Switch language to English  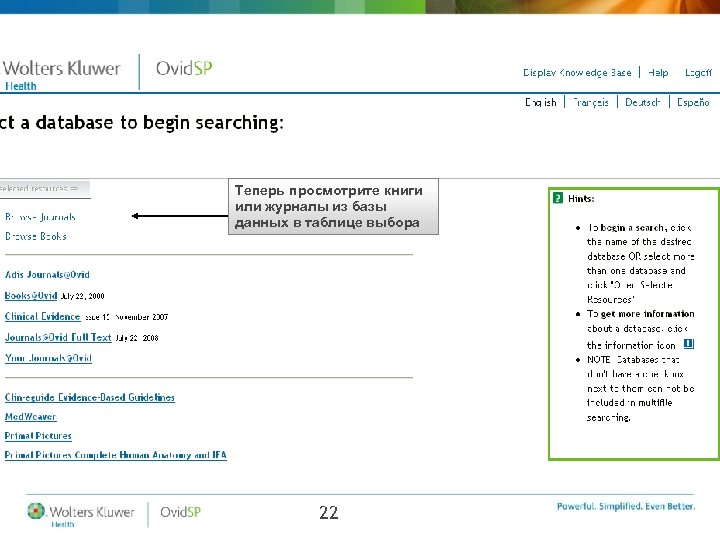tap(540, 102)
